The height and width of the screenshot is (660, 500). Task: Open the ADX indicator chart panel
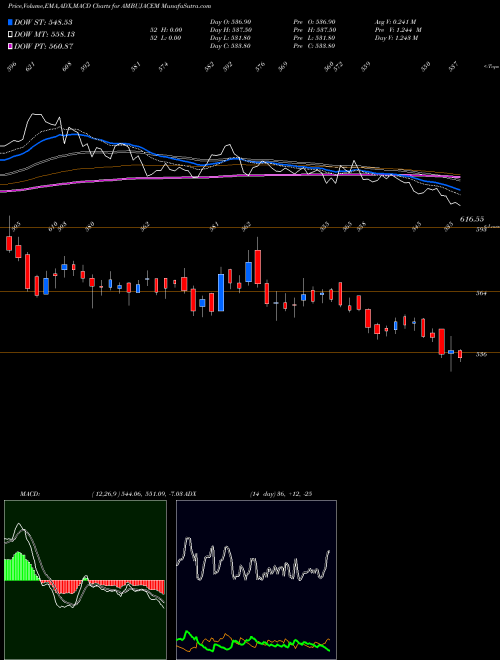click(256, 580)
